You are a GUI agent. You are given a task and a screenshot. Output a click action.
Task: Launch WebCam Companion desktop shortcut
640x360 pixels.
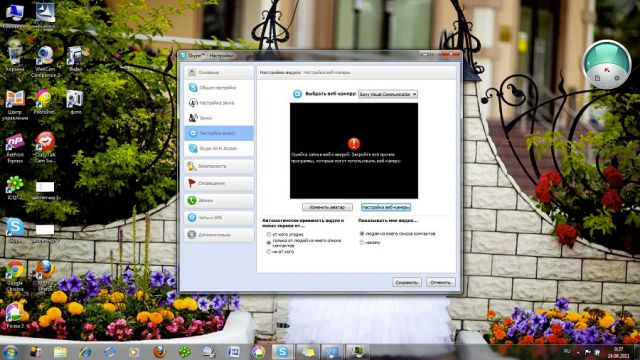pyautogui.click(x=45, y=61)
